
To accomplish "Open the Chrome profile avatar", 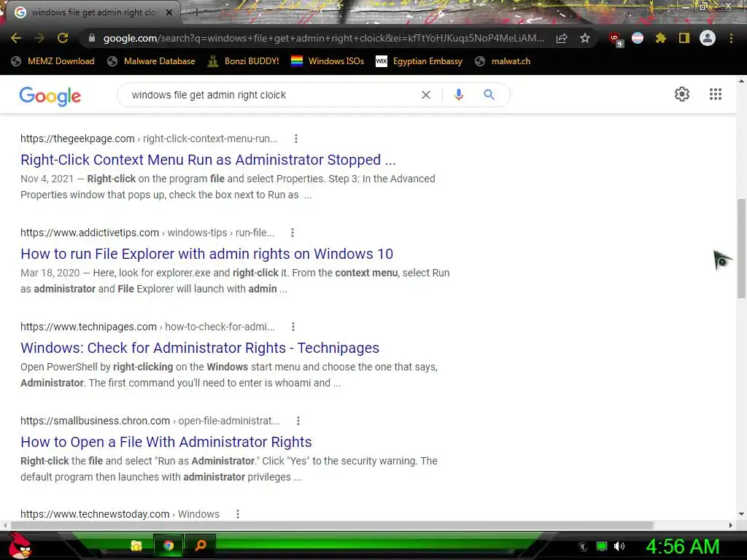I will point(708,38).
